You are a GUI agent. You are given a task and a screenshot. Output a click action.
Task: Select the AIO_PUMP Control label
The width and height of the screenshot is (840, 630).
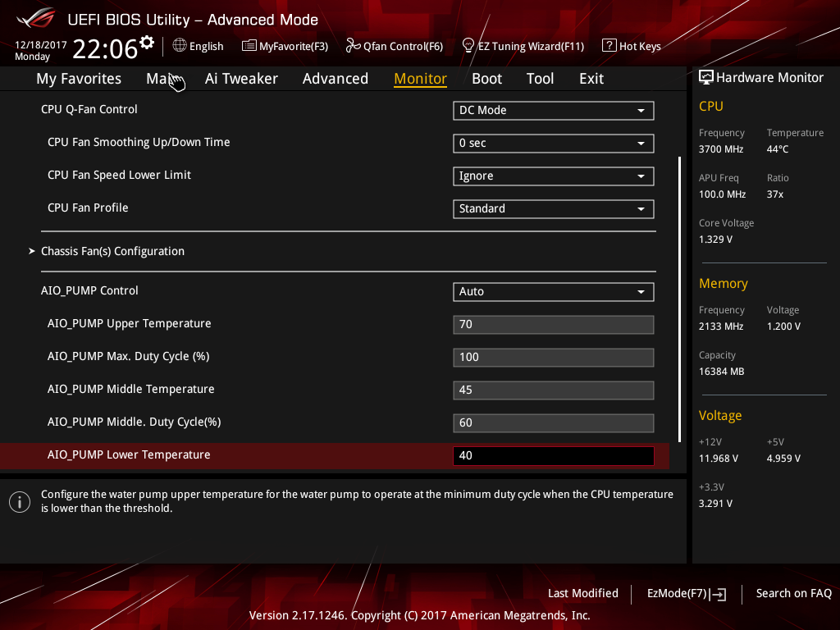pyautogui.click(x=89, y=291)
